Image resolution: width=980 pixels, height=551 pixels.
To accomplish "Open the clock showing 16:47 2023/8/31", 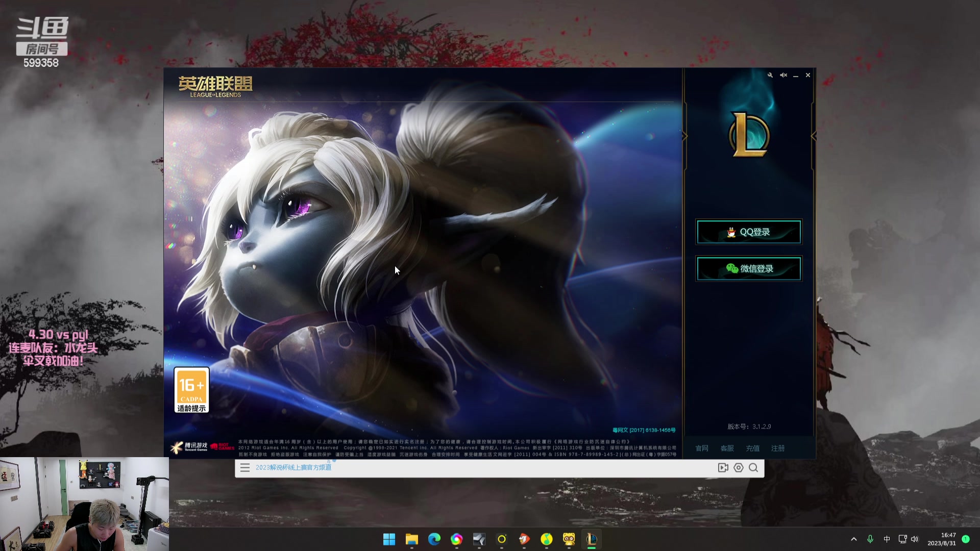I will click(x=942, y=539).
